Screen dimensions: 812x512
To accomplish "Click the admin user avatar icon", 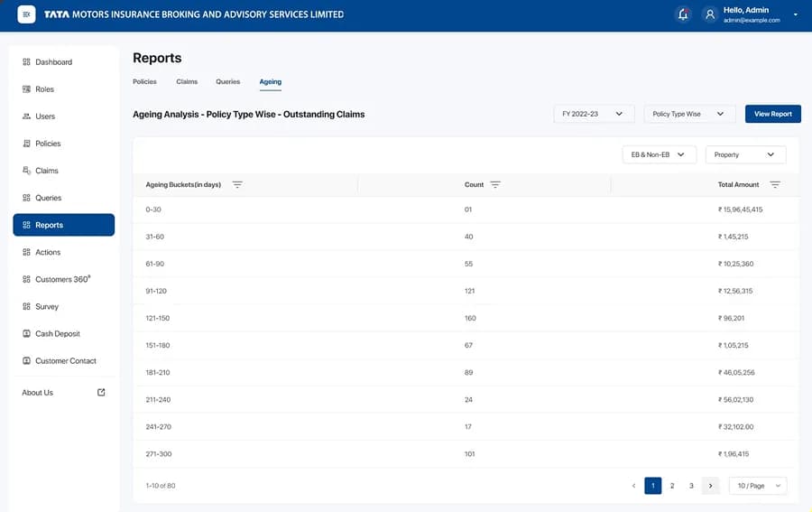I will (710, 14).
